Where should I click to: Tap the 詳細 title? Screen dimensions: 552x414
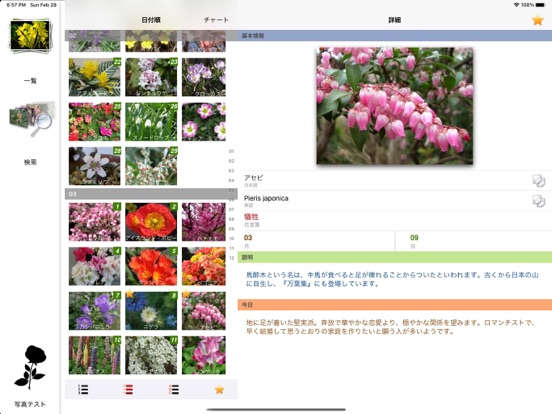pyautogui.click(x=395, y=20)
